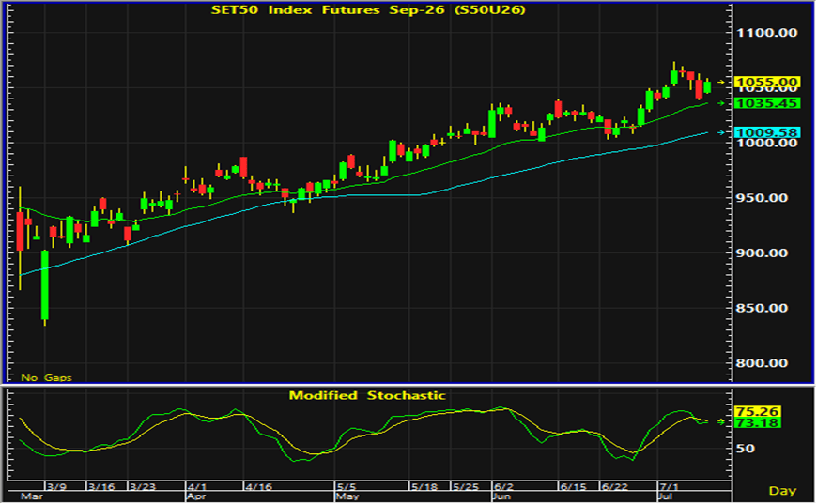
Task: Click the yellow 1055.00 last price label
Action: coord(766,83)
